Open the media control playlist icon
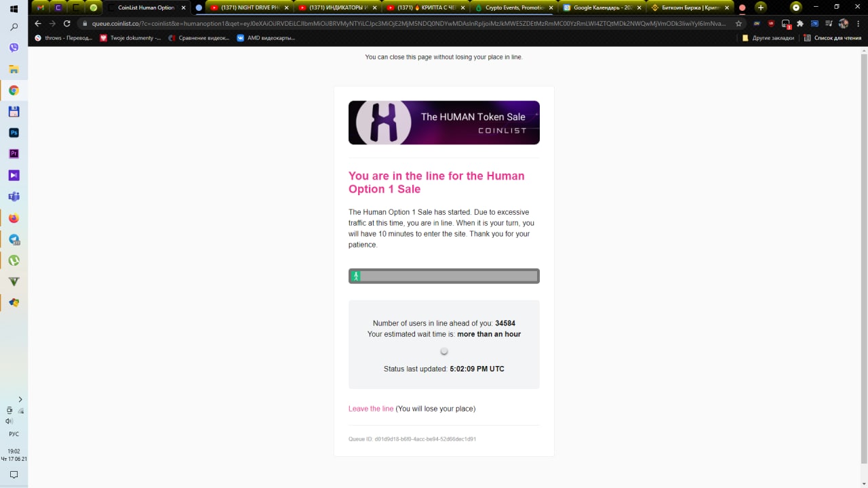Image resolution: width=868 pixels, height=488 pixels. pos(829,23)
